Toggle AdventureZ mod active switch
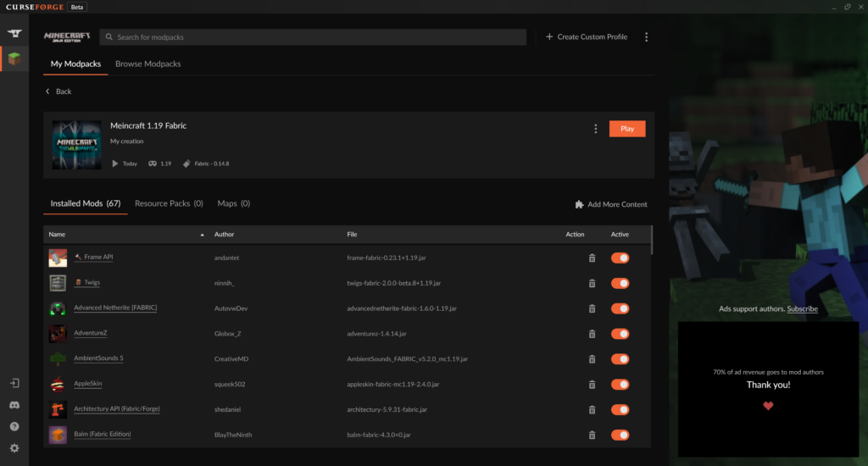This screenshot has height=466, width=868. coord(620,334)
